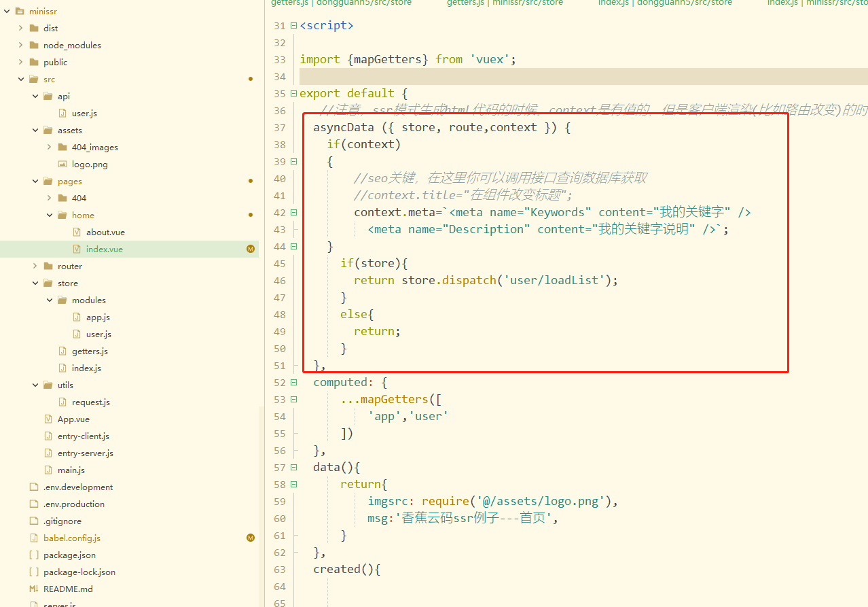Click the node_modules folder icon

coord(34,45)
